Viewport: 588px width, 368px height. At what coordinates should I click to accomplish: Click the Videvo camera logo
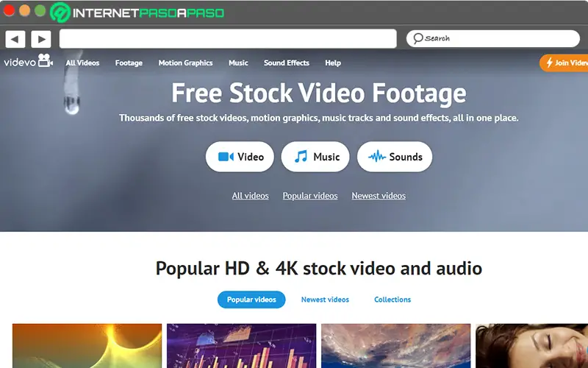point(29,62)
